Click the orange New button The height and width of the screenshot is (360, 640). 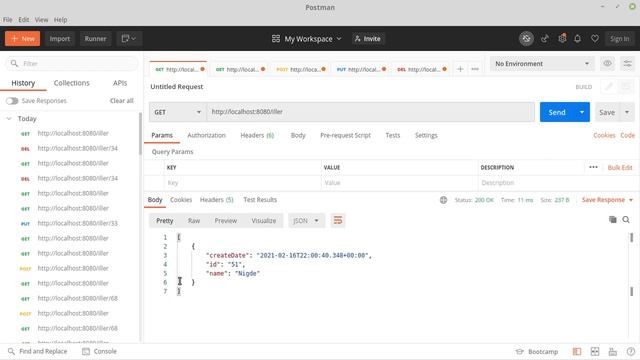pos(22,39)
